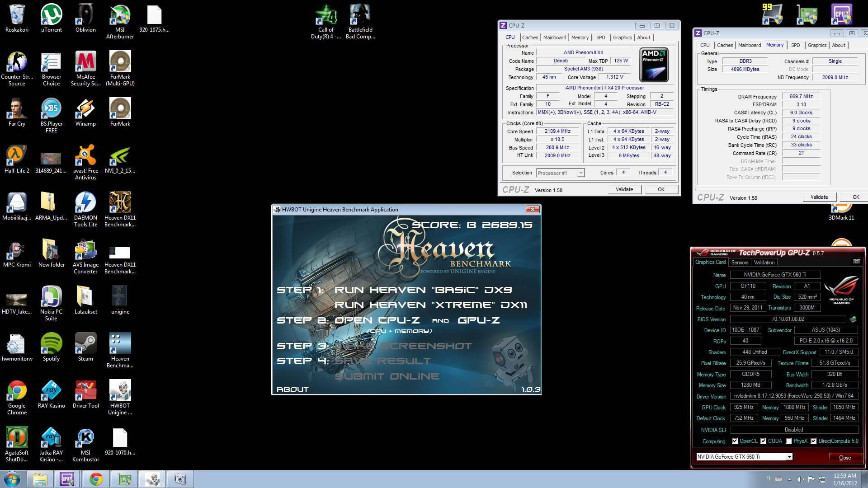This screenshot has width=868, height=488.
Task: Open the GPU-Z graphics card selector dropdown
Action: tap(789, 457)
